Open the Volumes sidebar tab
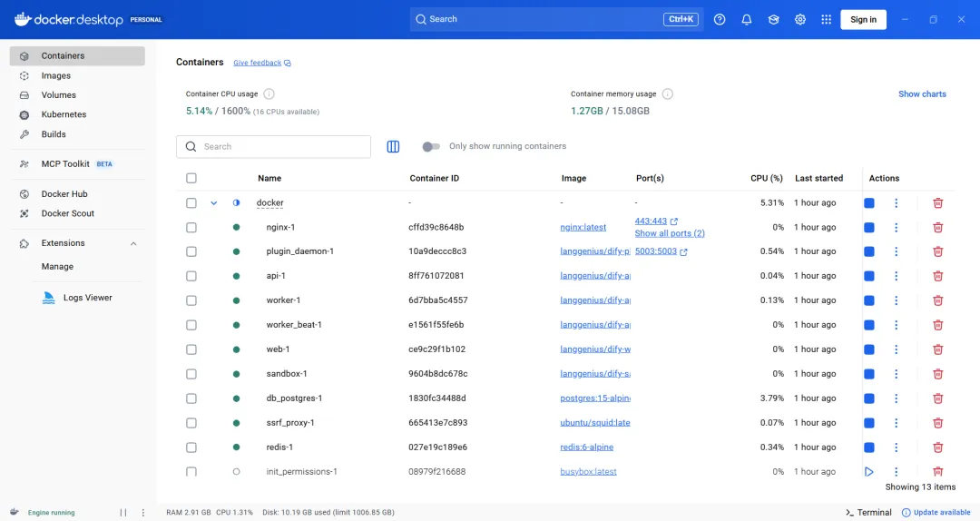The image size is (980, 521). pyautogui.click(x=77, y=95)
